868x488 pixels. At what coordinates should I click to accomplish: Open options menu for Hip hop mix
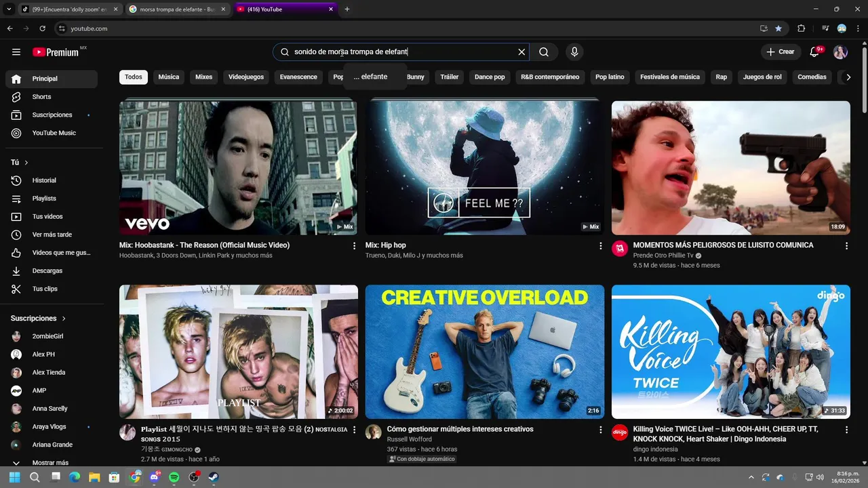coord(600,246)
